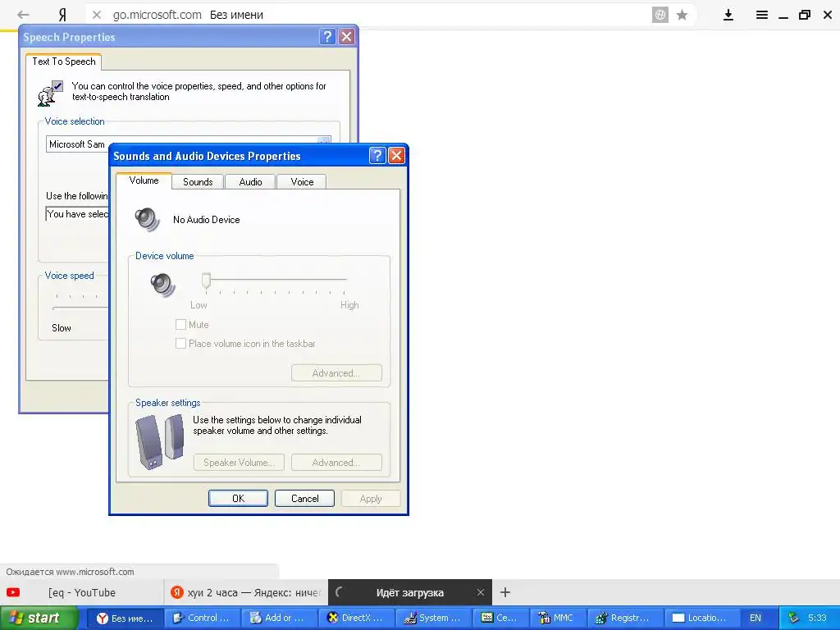This screenshot has width=840, height=630.
Task: Open the Yandex home logo button
Action: point(62,15)
